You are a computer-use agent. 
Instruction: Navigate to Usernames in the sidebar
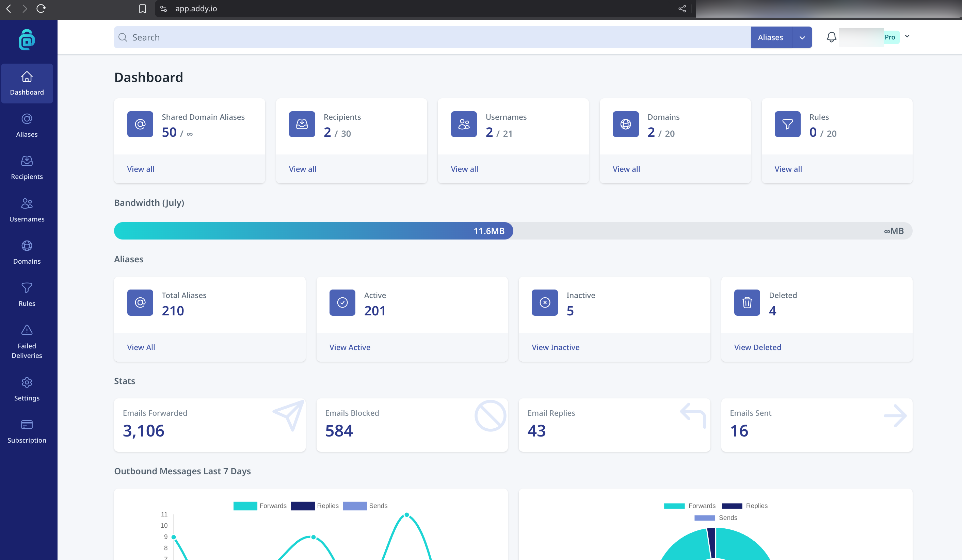coord(27,210)
